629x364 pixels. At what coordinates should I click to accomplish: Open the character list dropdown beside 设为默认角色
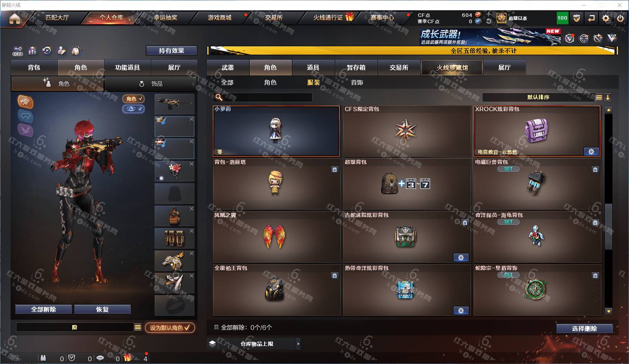[x=138, y=327]
